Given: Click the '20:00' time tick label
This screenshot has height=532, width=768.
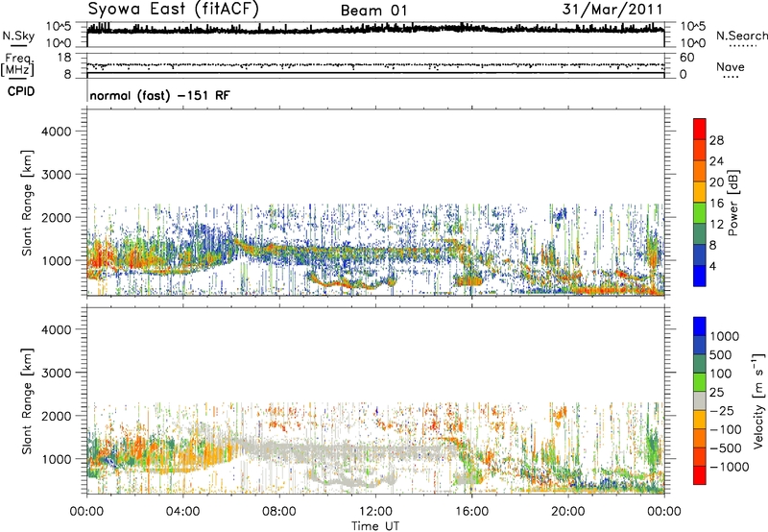Looking at the screenshot, I should coord(567,512).
